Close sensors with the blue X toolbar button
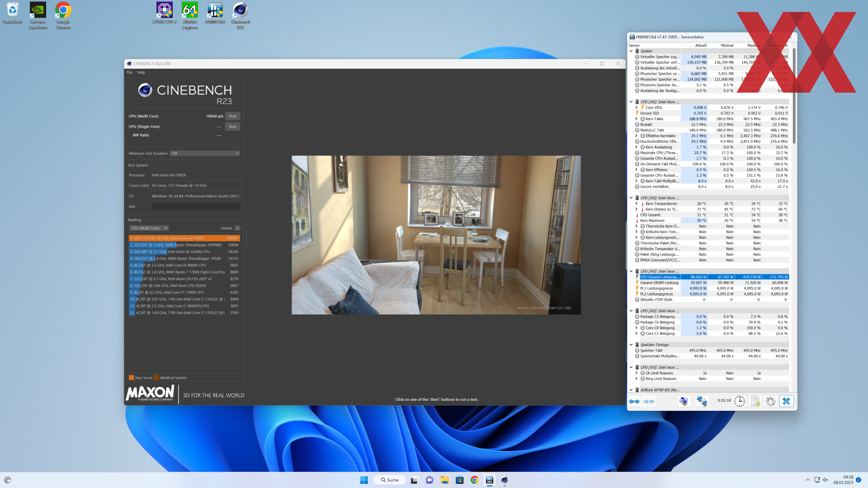 787,401
